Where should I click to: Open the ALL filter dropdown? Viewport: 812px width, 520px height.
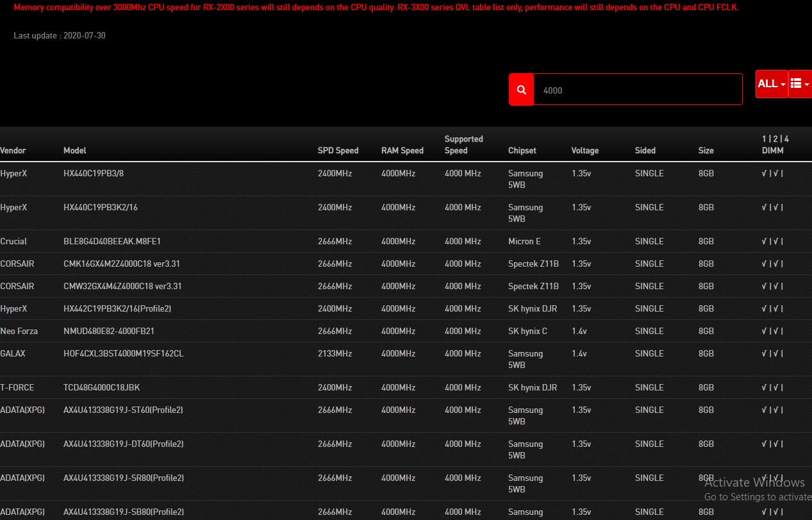point(772,84)
